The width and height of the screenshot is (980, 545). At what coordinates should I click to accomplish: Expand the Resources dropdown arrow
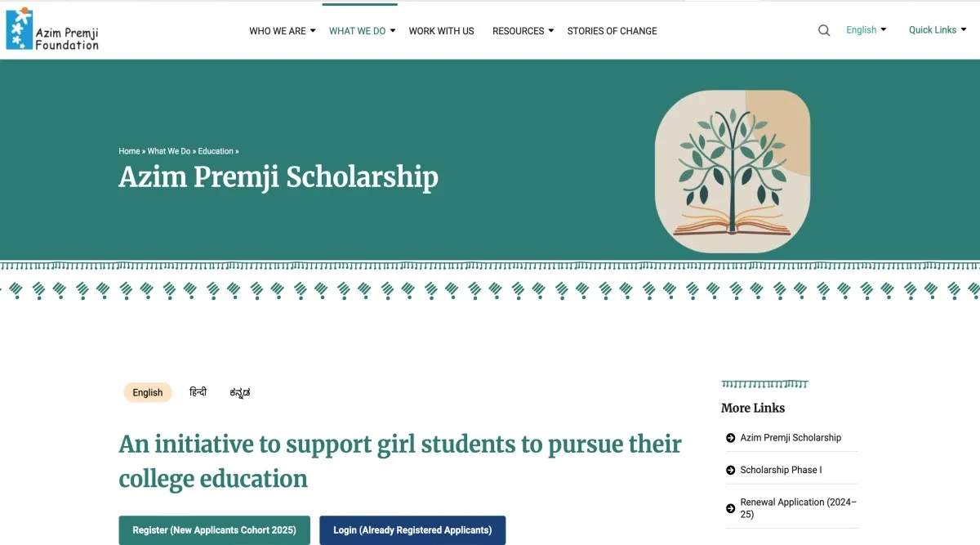coord(550,31)
